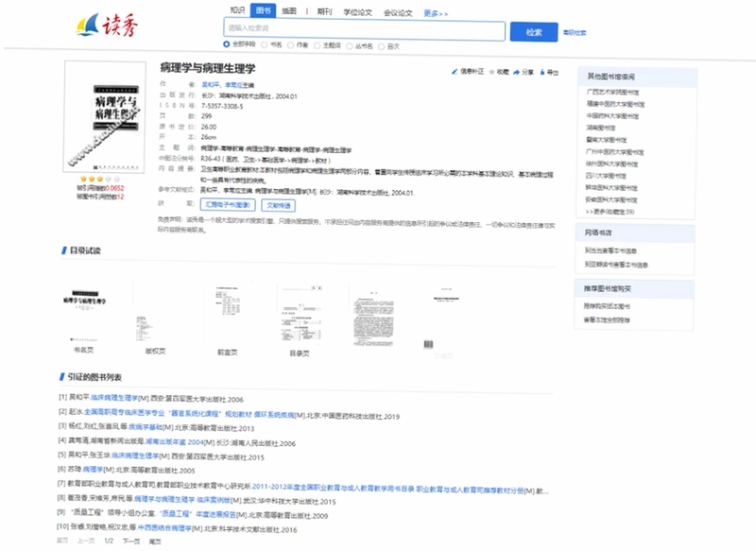Open cited 2011-2012年度 职业教育 catalog link
Image resolution: width=756 pixels, height=551 pixels.
(387, 489)
